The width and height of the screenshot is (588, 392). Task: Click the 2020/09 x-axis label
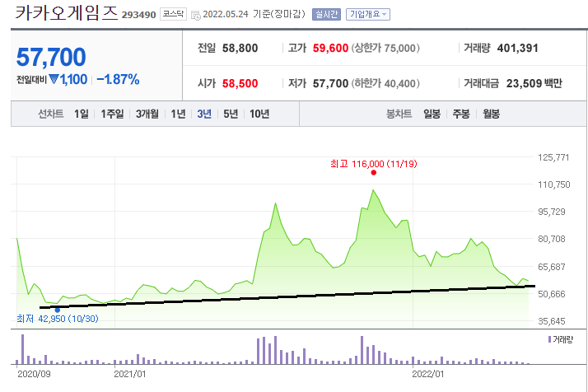click(x=34, y=374)
